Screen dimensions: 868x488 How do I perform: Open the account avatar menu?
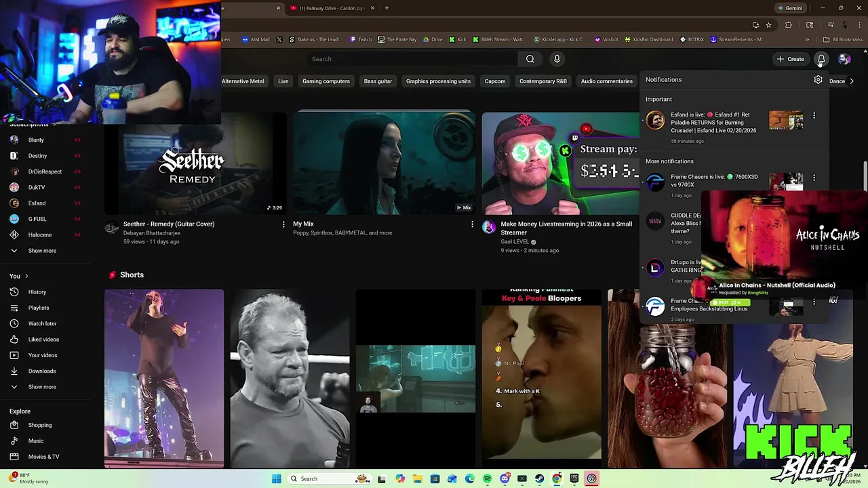coord(844,59)
